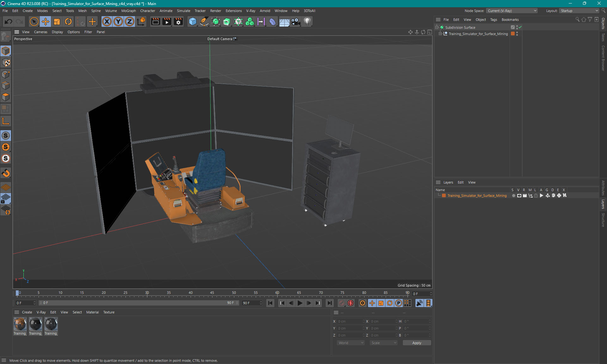Open material manager Create menu
The width and height of the screenshot is (607, 364).
27,312
